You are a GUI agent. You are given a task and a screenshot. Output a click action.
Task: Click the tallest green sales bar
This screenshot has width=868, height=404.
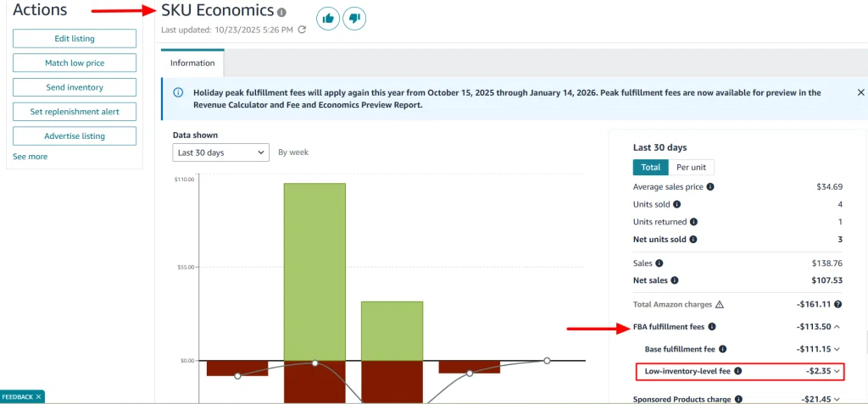[x=315, y=272]
